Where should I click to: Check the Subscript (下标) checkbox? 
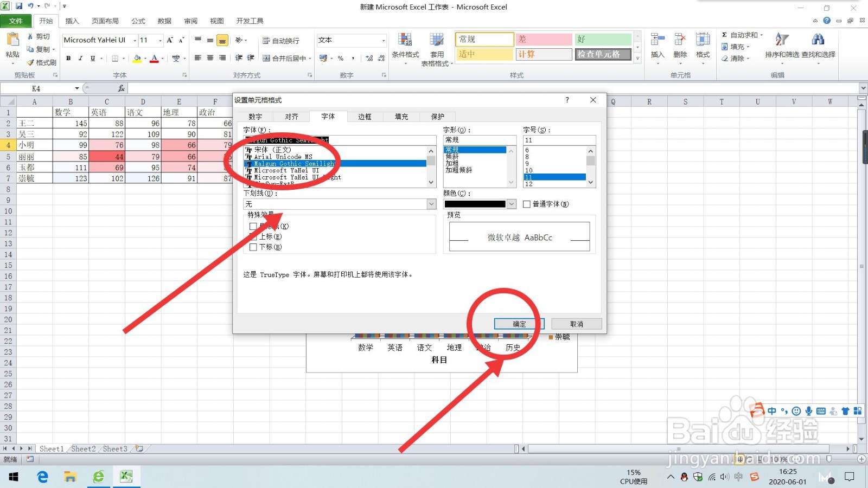point(253,247)
